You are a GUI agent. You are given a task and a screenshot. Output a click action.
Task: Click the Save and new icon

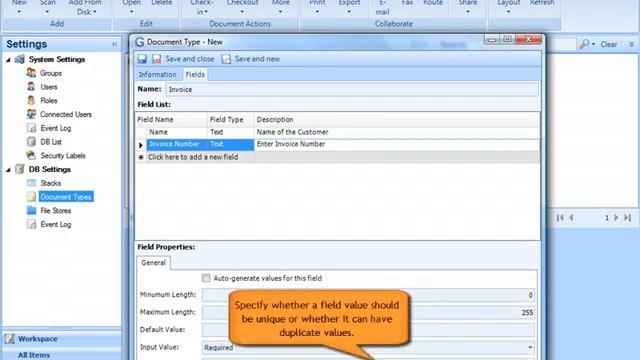coord(226,59)
